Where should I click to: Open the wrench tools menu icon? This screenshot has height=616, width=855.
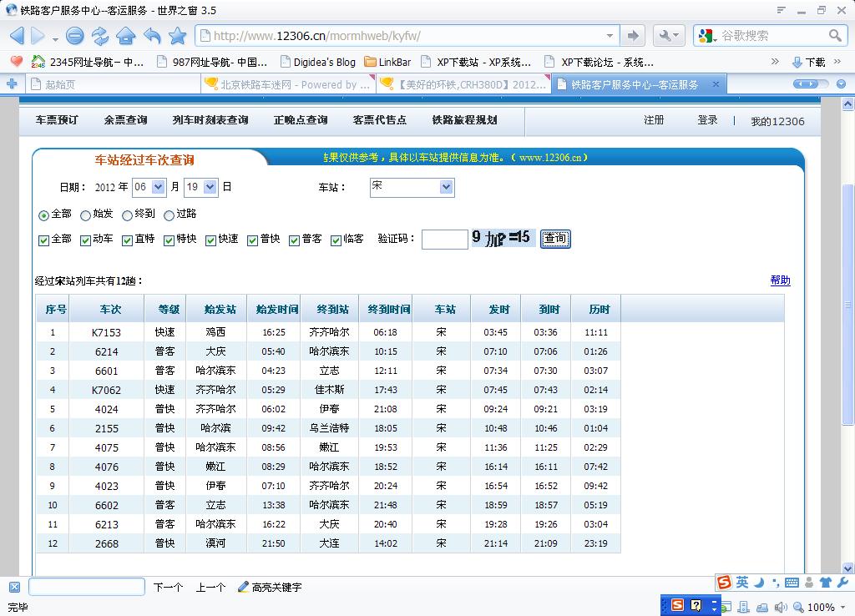669,36
